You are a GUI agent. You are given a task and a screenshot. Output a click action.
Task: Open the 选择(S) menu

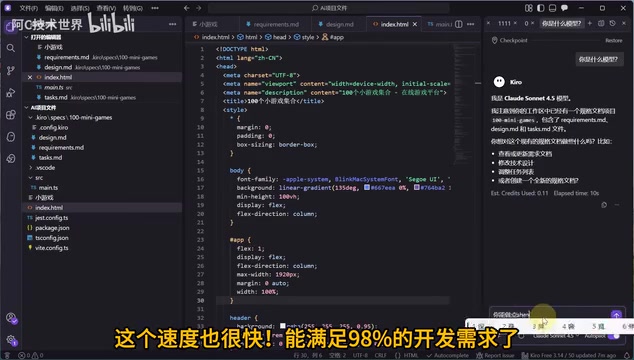(80, 8)
